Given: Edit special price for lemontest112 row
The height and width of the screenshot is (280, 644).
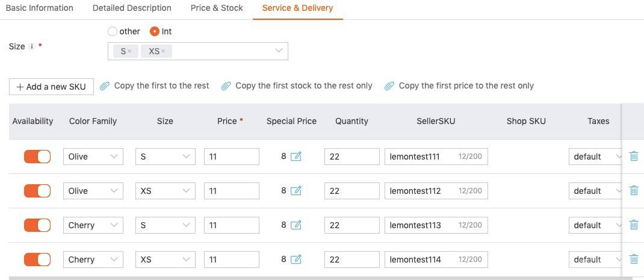Looking at the screenshot, I should click(x=296, y=191).
